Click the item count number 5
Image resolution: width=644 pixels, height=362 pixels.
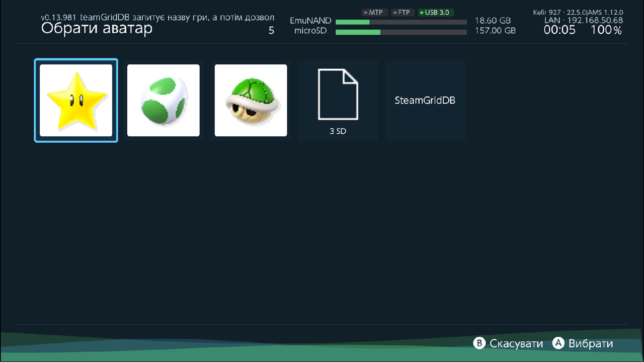(x=272, y=31)
